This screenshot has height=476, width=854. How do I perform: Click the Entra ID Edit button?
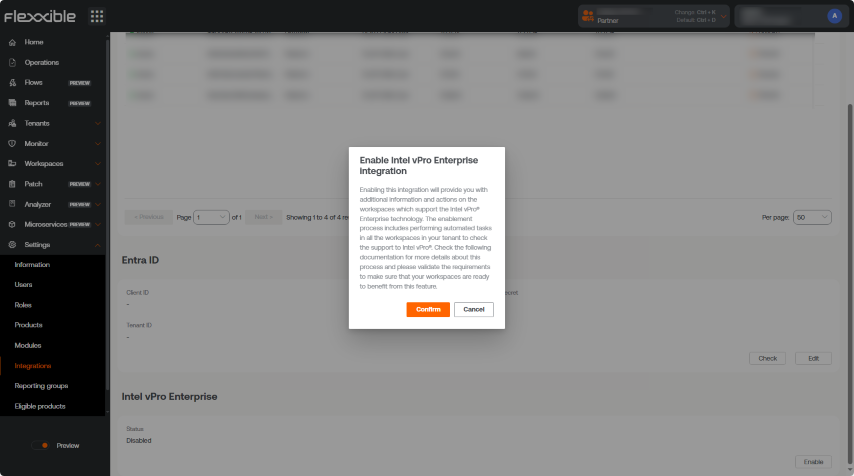[x=813, y=358]
